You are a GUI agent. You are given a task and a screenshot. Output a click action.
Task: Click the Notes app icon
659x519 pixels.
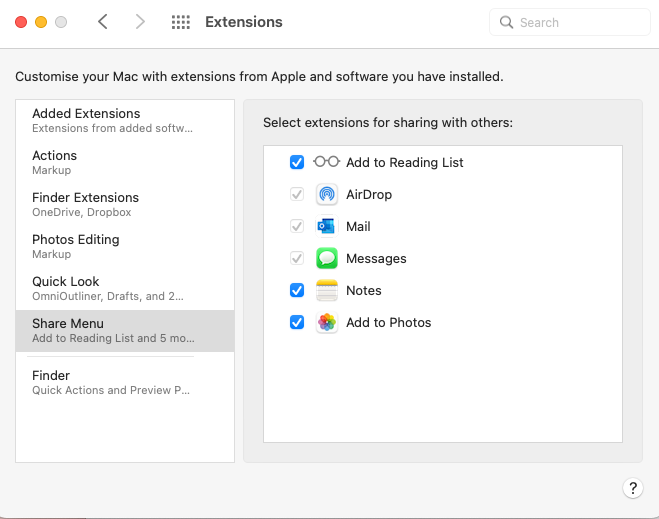(327, 290)
